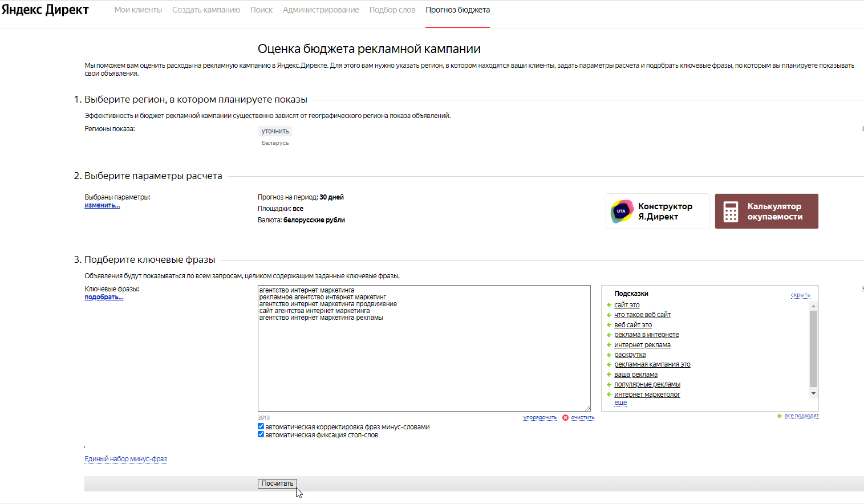Click изменить... parameters link
Image resolution: width=864 pixels, height=504 pixels.
(102, 205)
